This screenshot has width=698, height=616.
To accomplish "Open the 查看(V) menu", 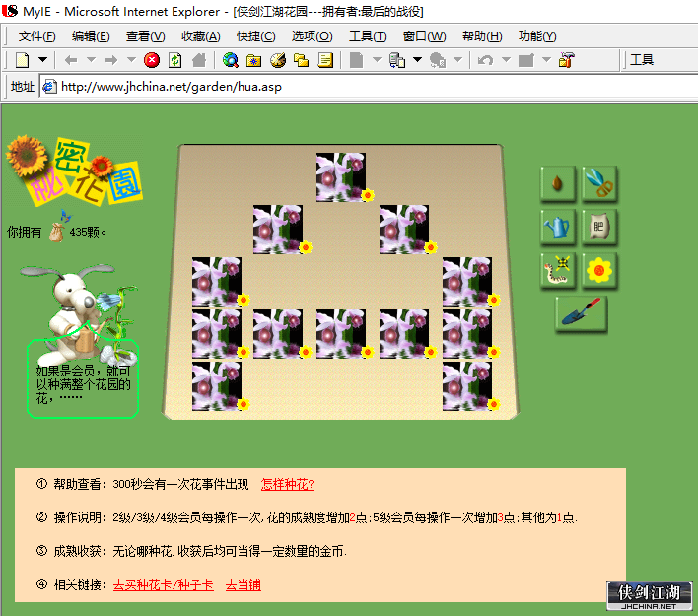I will 146,36.
